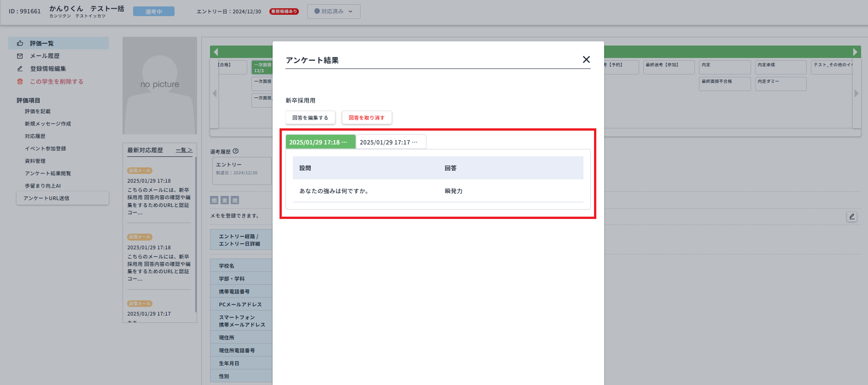Click the pencil icon for 登録情報編集

click(20, 69)
